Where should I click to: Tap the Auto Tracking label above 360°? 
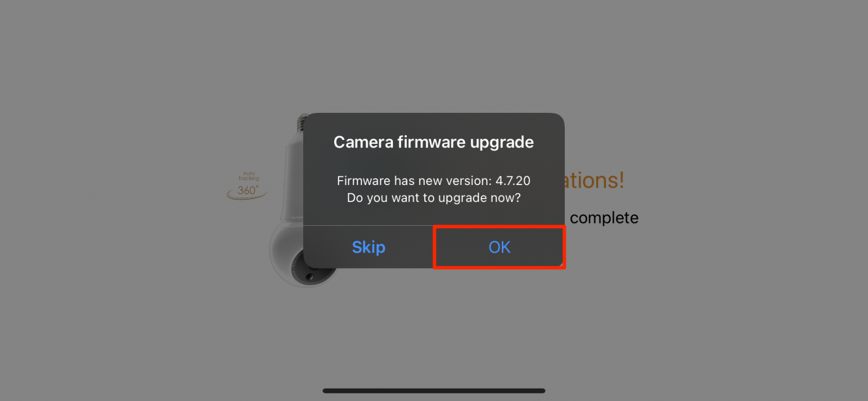pos(249,176)
